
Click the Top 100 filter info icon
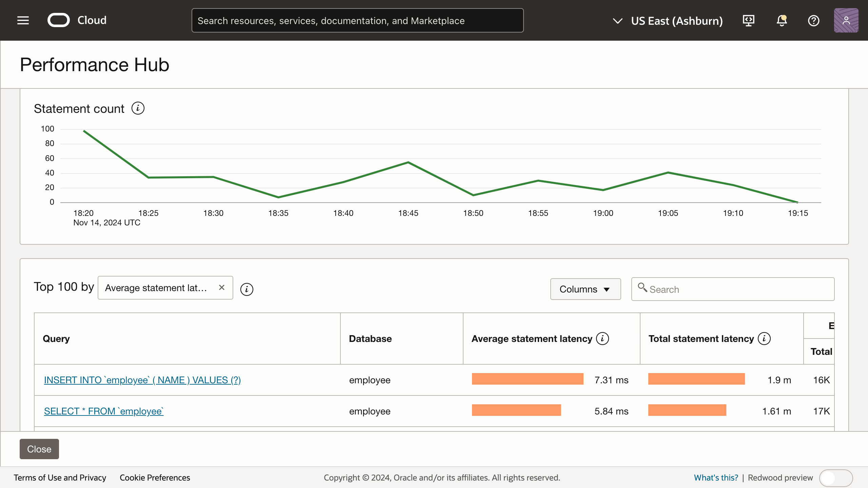click(x=246, y=289)
